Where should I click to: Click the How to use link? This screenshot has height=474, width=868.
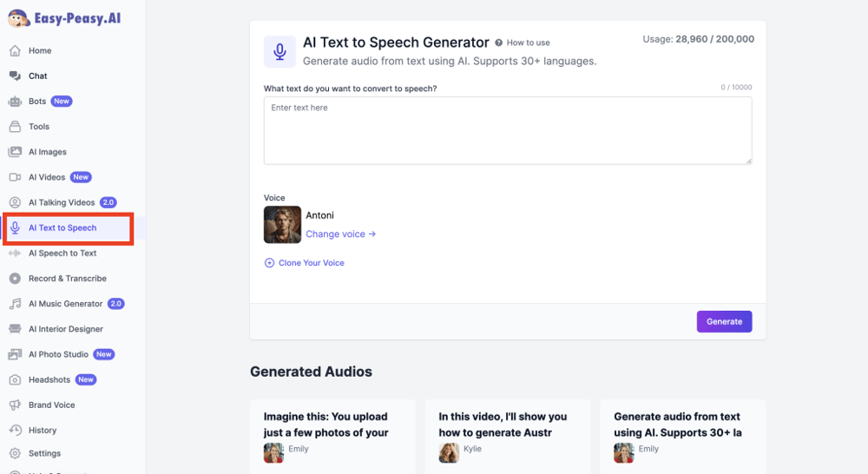[x=528, y=43]
